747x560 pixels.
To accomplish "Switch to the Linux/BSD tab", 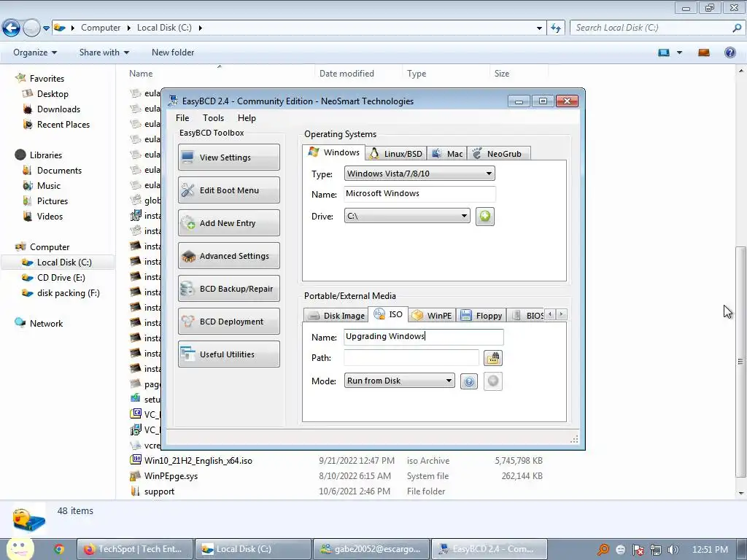I will pyautogui.click(x=396, y=153).
